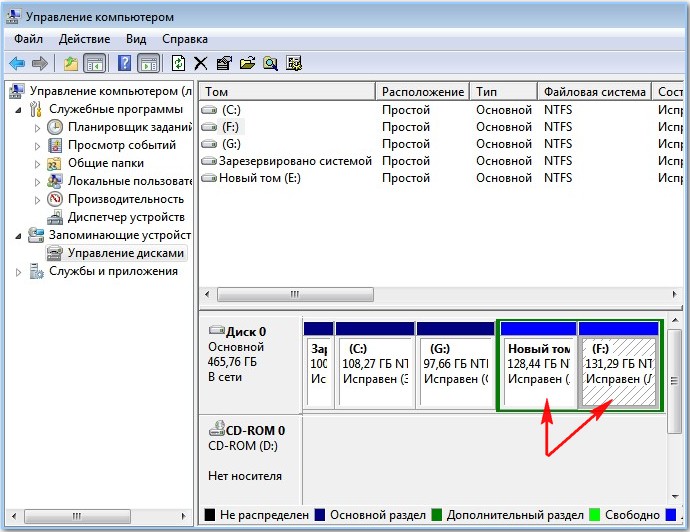Viewport: 690px width, 532px height.
Task: Click the open folder toolbar icon
Action: [x=247, y=64]
